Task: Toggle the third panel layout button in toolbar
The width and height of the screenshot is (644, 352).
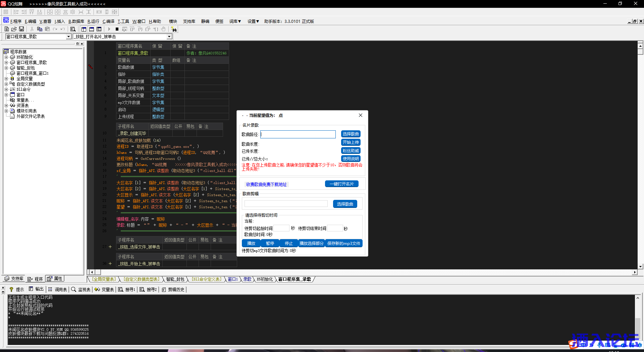Action: click(99, 29)
